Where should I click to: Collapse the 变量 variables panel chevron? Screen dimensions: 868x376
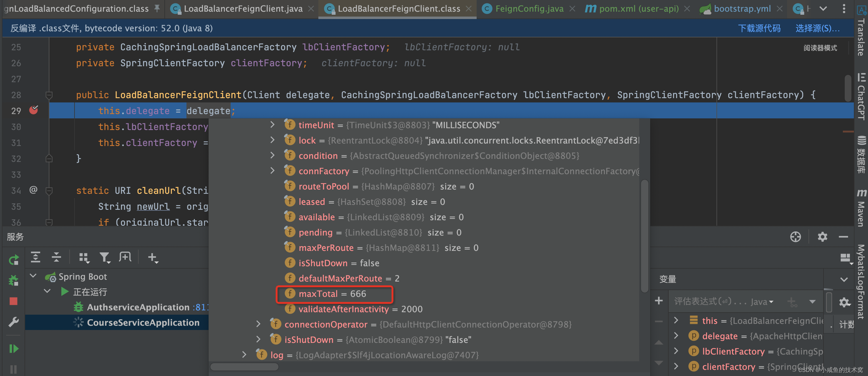844,279
